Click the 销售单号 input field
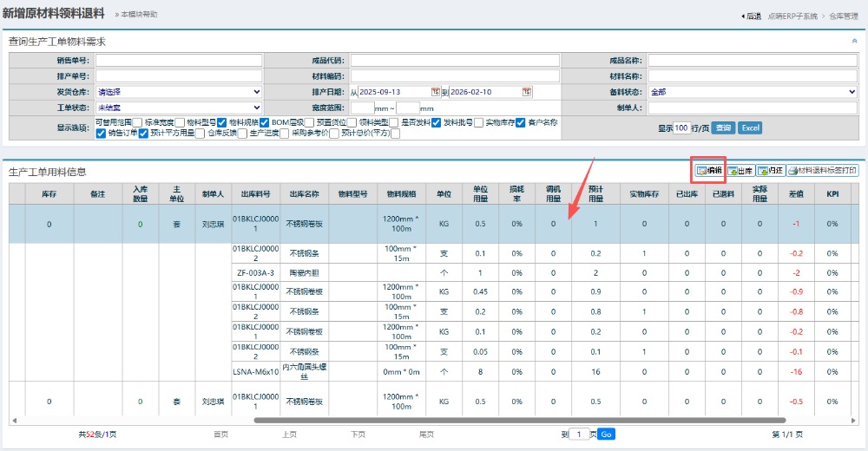 coord(179,61)
